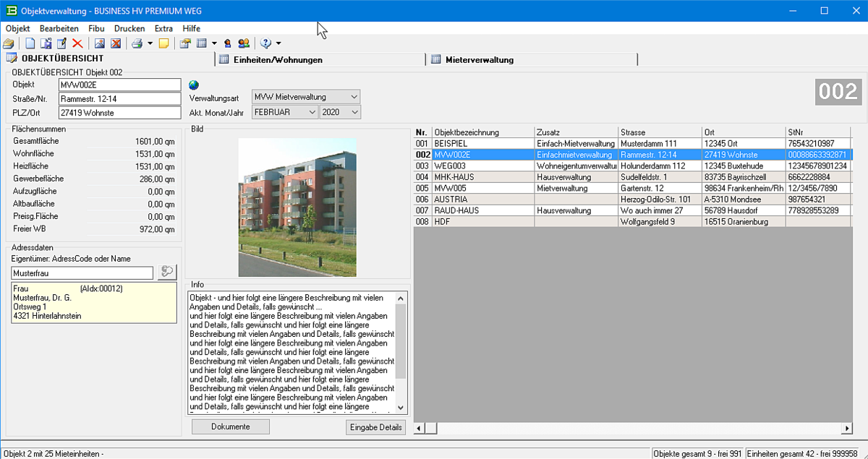Click the edit object pencil icon
The height and width of the screenshot is (459, 868).
pos(61,43)
